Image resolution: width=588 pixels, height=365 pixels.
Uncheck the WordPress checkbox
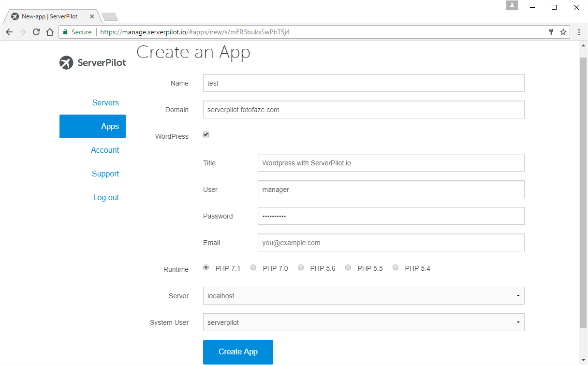(206, 135)
